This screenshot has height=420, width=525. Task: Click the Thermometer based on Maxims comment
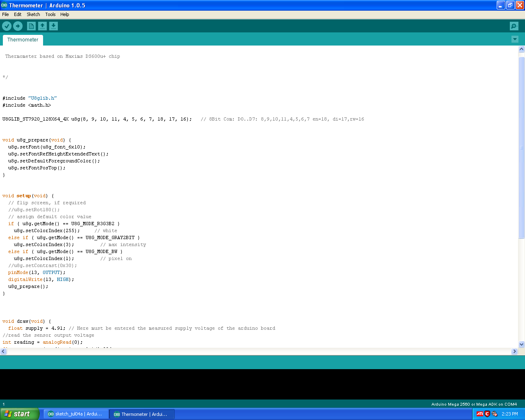pos(63,57)
